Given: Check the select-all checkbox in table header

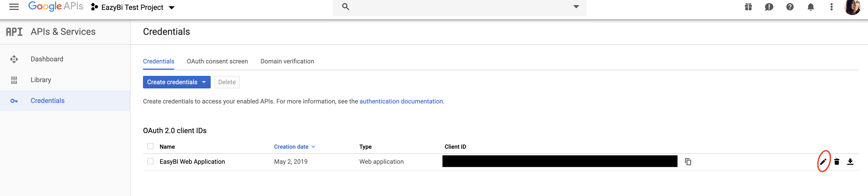Looking at the screenshot, I should click(x=150, y=146).
